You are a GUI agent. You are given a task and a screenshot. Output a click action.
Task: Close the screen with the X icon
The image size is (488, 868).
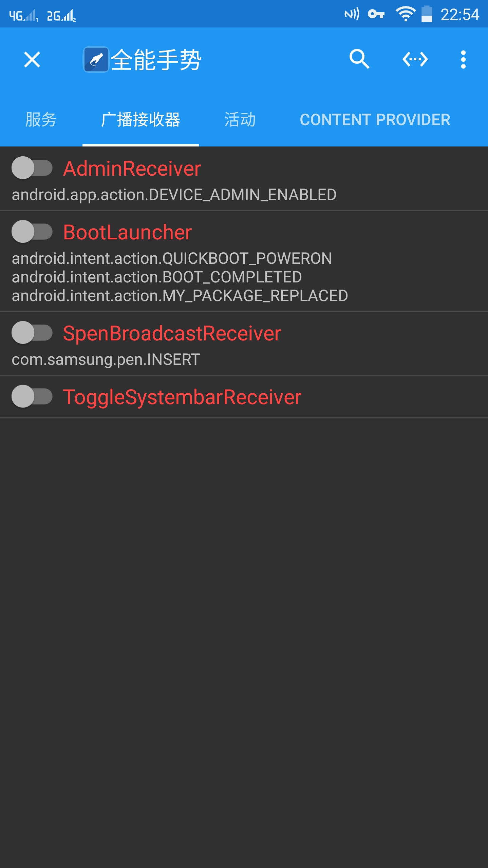[32, 60]
